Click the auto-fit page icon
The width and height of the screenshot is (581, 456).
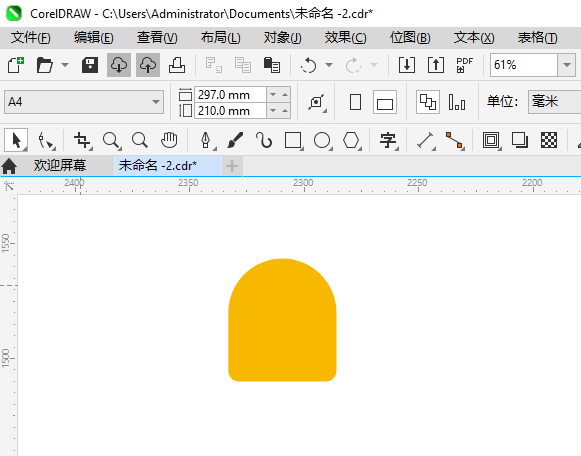pos(317,102)
